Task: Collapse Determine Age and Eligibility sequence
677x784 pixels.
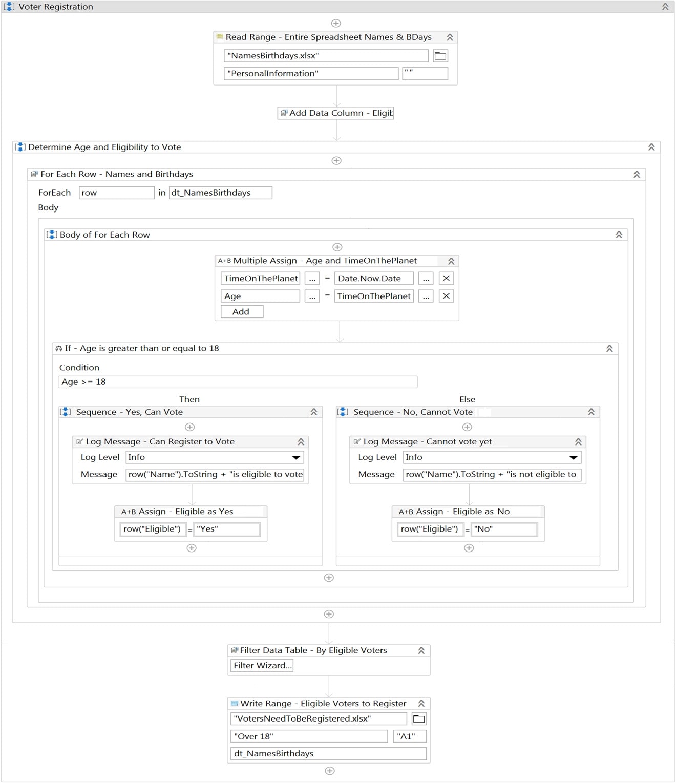Action: [x=651, y=147]
